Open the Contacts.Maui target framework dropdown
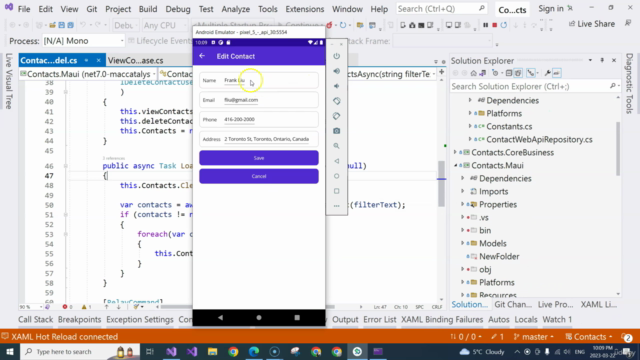Screen dimensions: 640x360 click(x=89, y=74)
